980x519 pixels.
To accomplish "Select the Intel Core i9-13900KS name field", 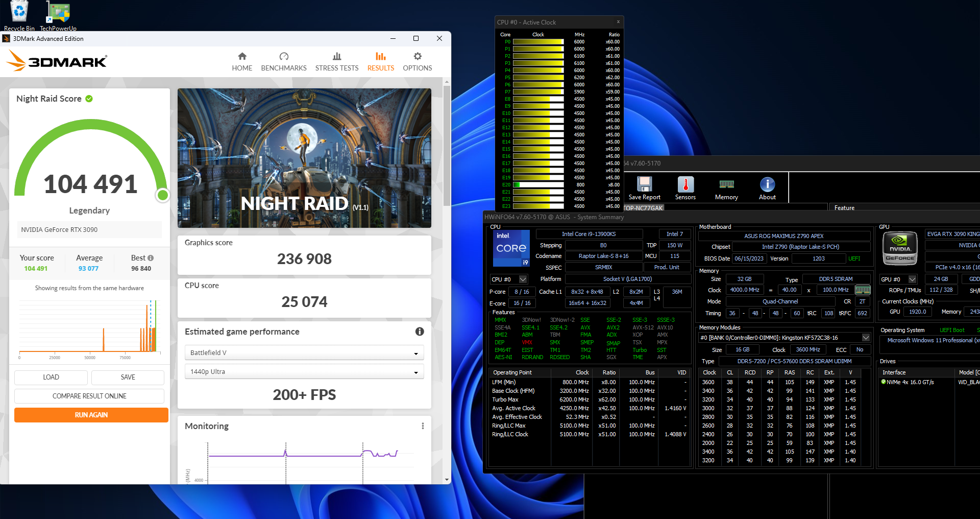I will pyautogui.click(x=589, y=234).
